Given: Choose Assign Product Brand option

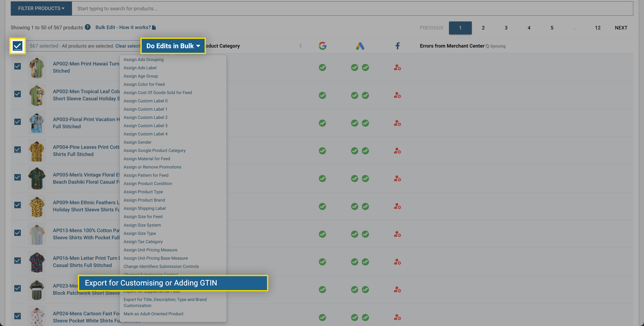Looking at the screenshot, I should (x=144, y=200).
